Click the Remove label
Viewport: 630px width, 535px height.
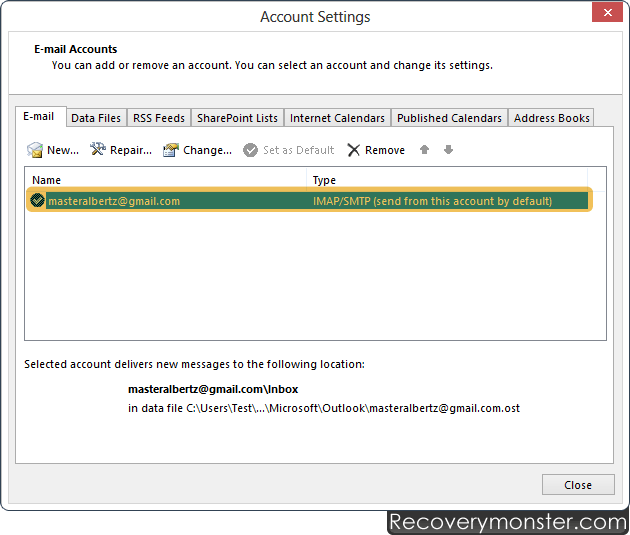(385, 150)
